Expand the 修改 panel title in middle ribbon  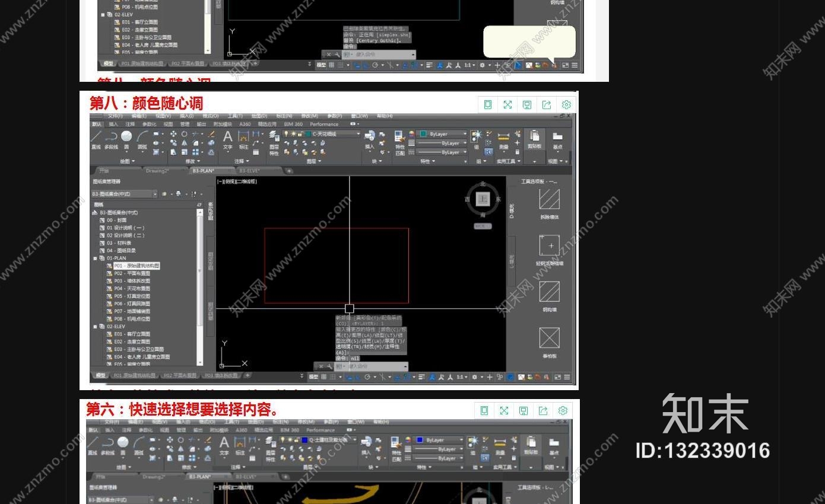(x=192, y=161)
